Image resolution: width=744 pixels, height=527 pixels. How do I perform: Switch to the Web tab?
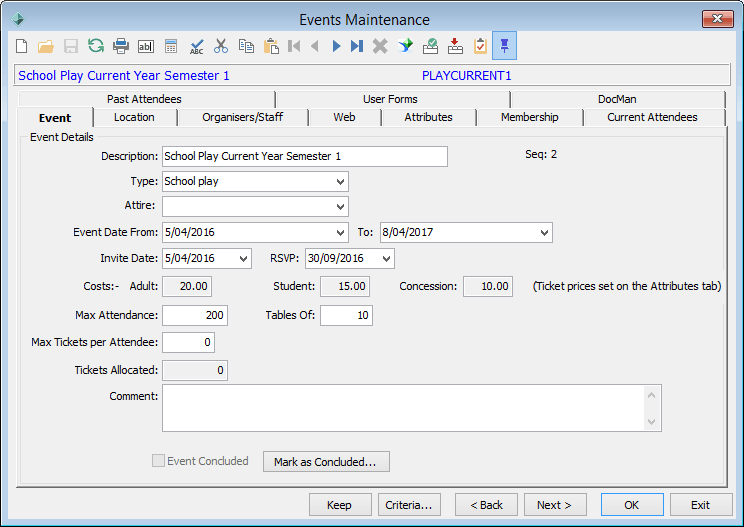pyautogui.click(x=344, y=117)
